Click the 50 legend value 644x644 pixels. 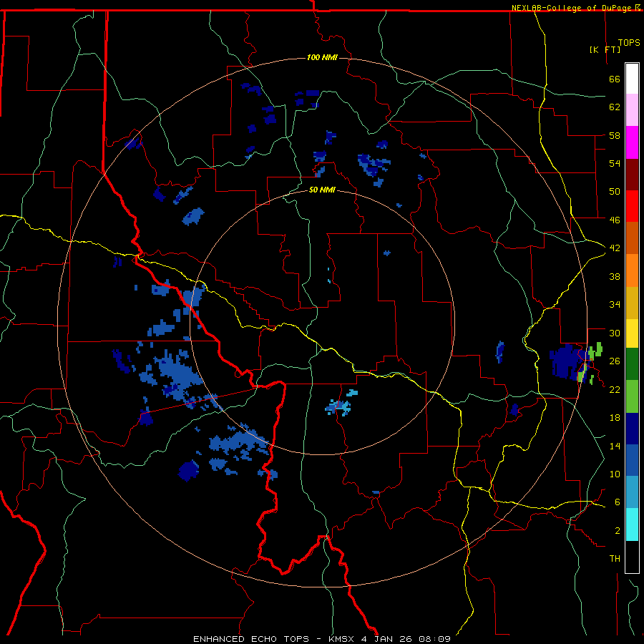(x=615, y=191)
